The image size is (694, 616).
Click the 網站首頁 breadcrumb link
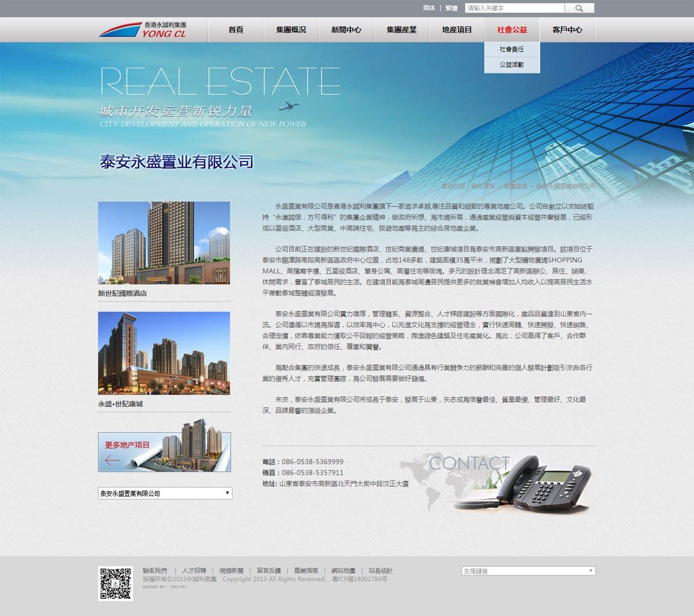(483, 186)
